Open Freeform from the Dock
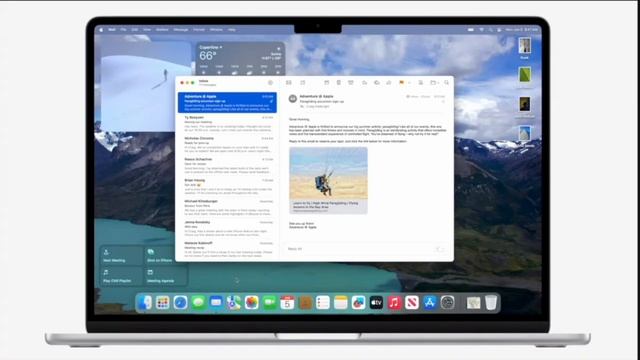 pyautogui.click(x=358, y=302)
